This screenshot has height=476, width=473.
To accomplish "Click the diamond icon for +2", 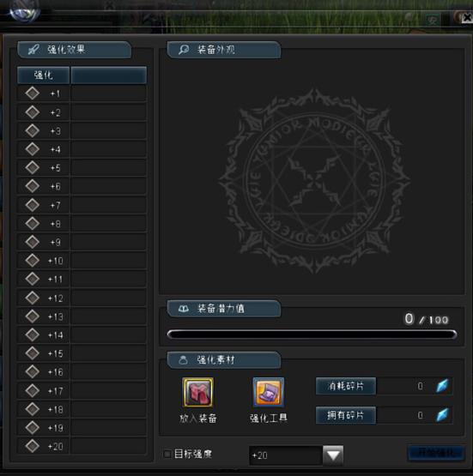I will pos(33,112).
